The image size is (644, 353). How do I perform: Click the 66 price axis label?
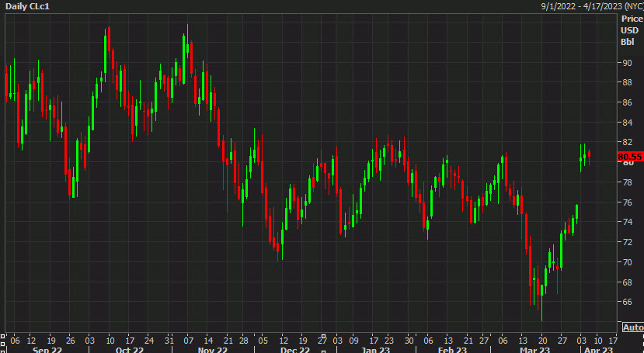[x=627, y=302]
